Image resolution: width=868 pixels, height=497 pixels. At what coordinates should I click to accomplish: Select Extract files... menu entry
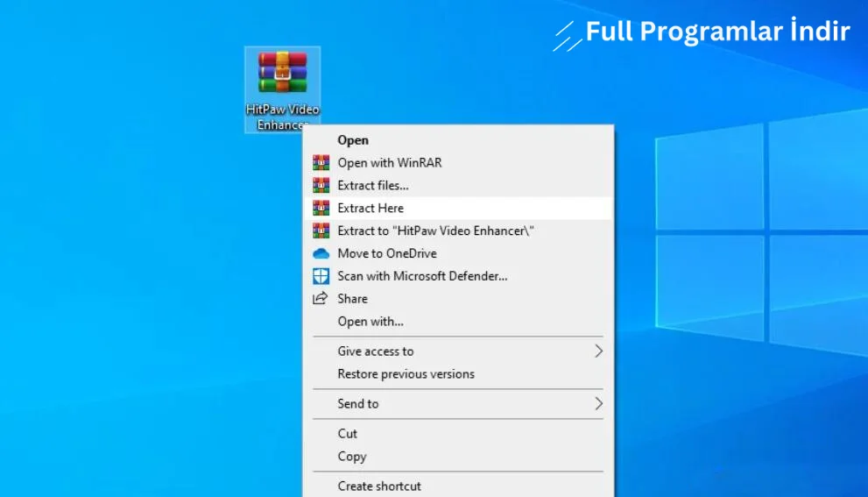[458, 186]
